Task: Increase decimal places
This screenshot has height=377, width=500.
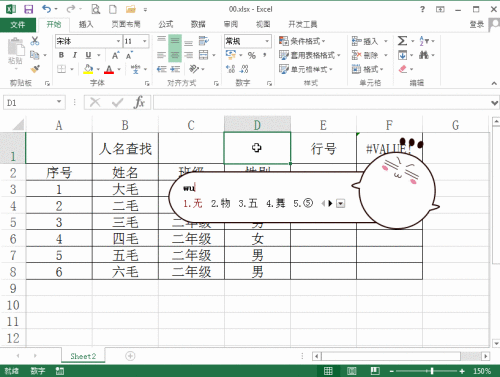Action: pyautogui.click(x=231, y=69)
